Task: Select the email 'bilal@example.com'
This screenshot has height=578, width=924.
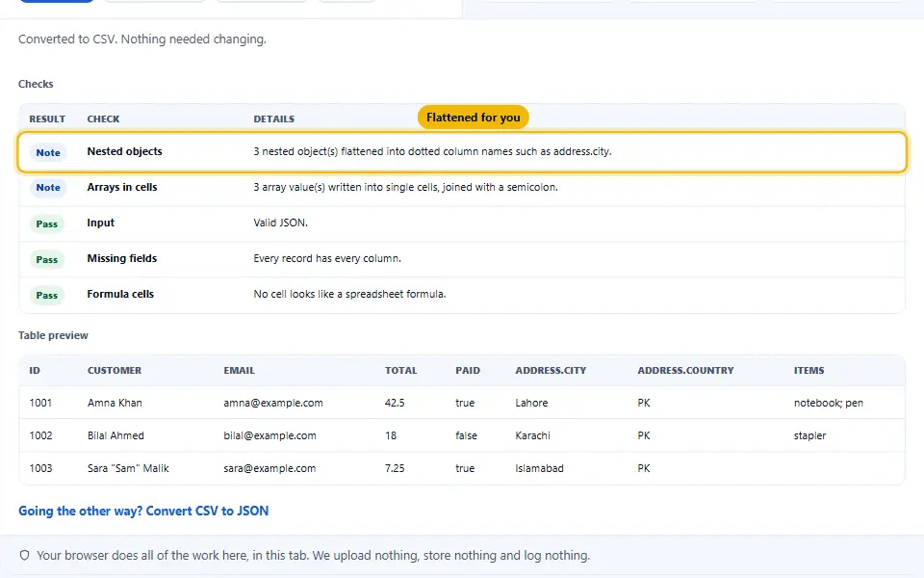Action: point(269,435)
